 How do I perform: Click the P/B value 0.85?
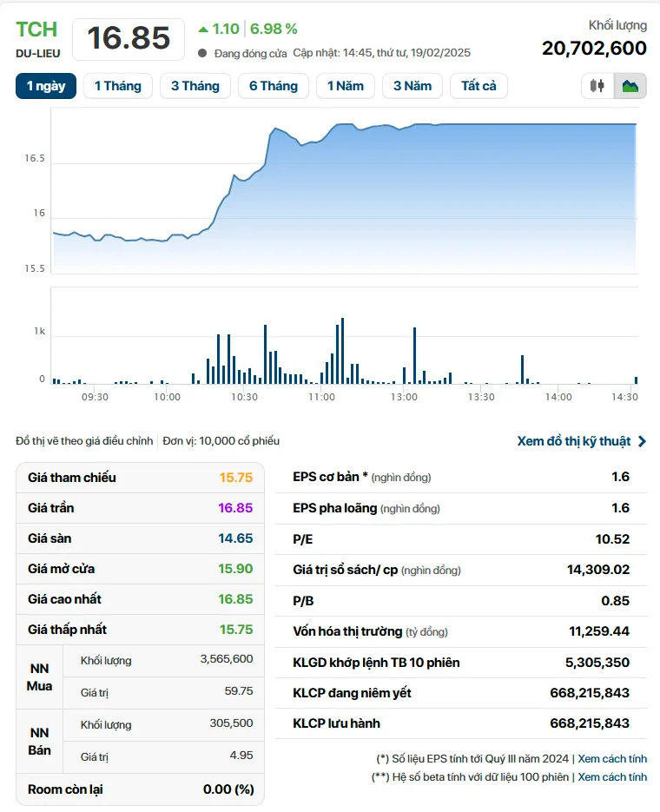pos(616,601)
